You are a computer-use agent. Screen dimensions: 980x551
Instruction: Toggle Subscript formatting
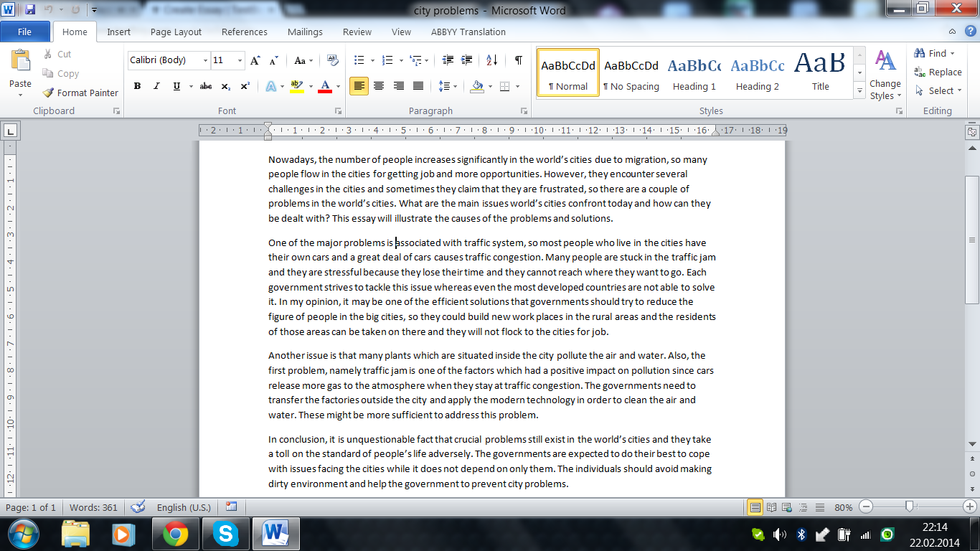click(x=225, y=86)
